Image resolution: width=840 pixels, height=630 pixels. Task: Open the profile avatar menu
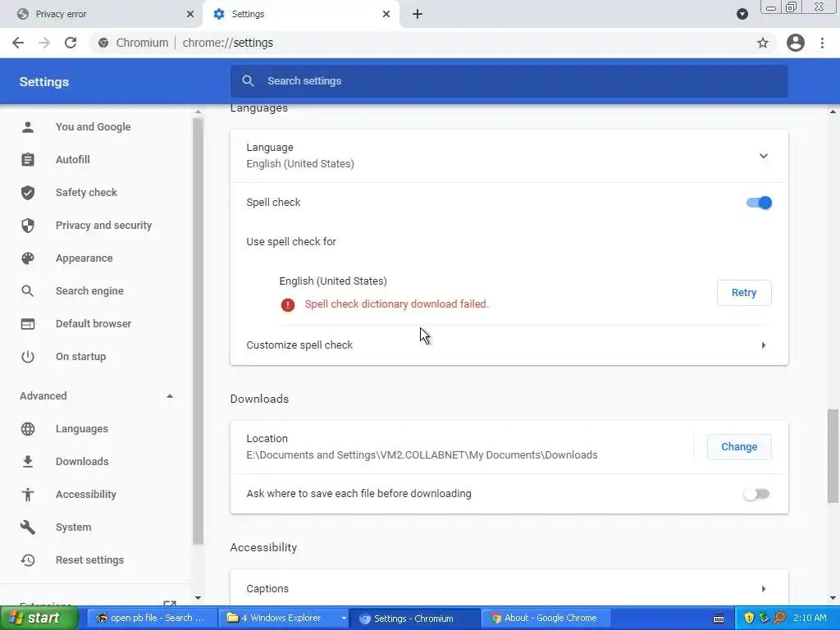(x=796, y=43)
